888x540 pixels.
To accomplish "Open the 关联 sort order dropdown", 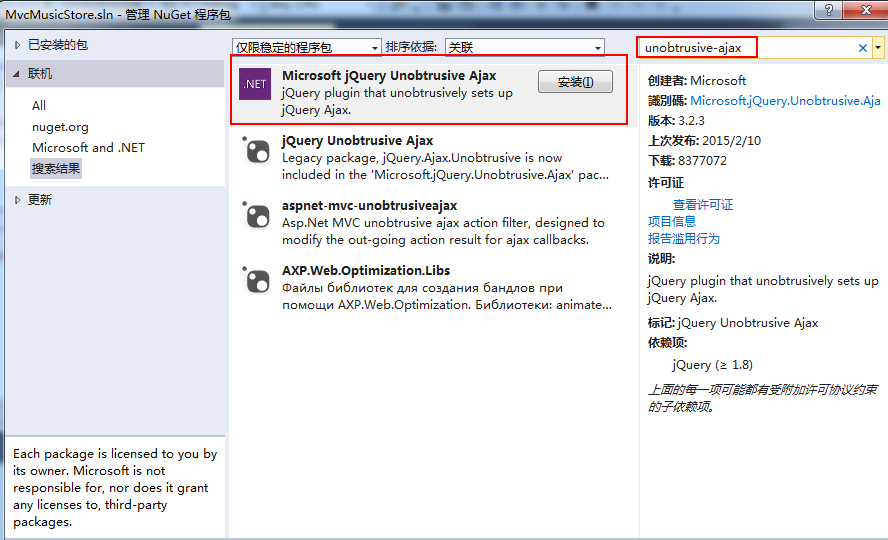I will (x=525, y=48).
